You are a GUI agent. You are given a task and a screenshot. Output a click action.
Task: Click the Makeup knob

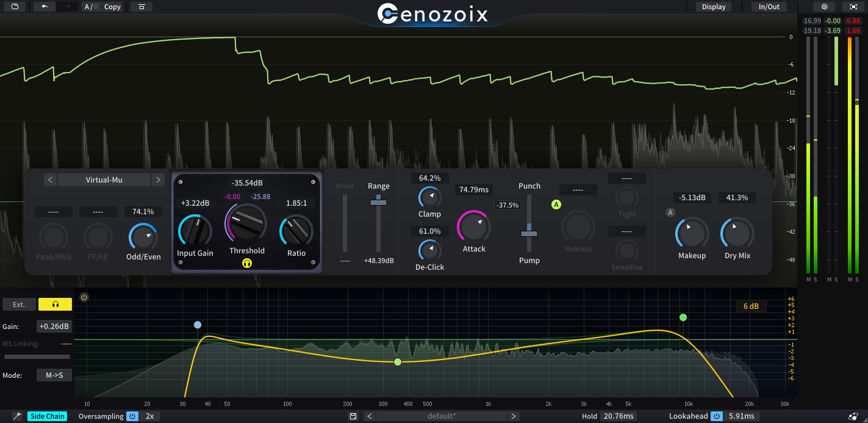tap(692, 233)
